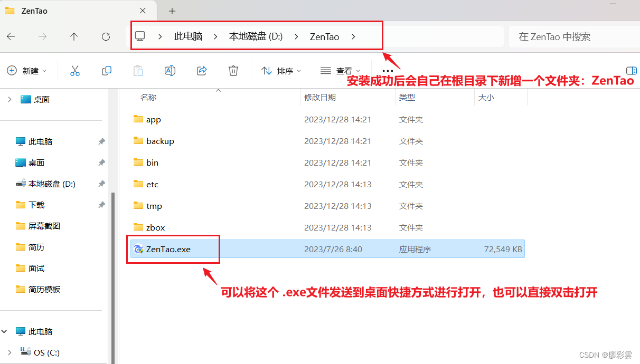Unpin 下载 using its pin icon
This screenshot has height=364, width=640.
[101, 205]
